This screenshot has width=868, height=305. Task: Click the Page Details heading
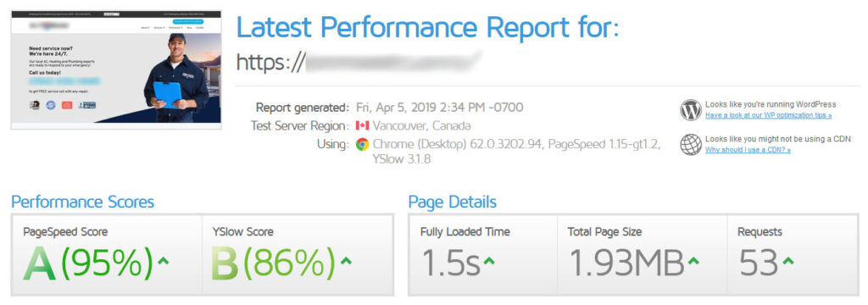point(453,202)
